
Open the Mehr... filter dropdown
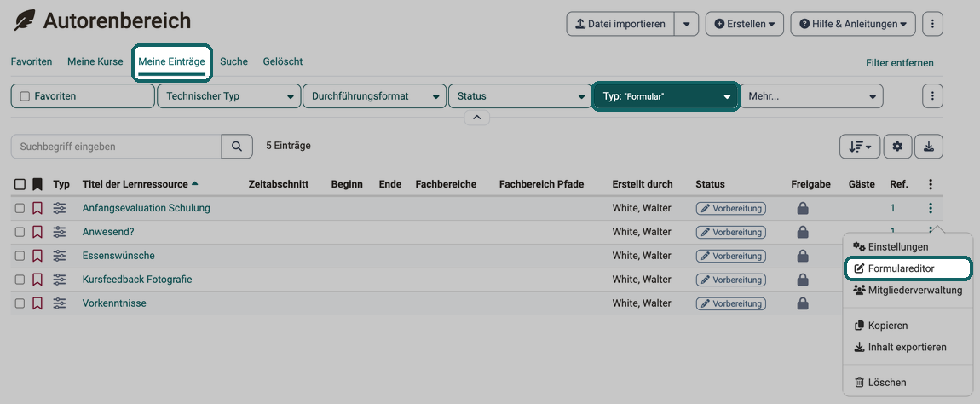pos(811,96)
